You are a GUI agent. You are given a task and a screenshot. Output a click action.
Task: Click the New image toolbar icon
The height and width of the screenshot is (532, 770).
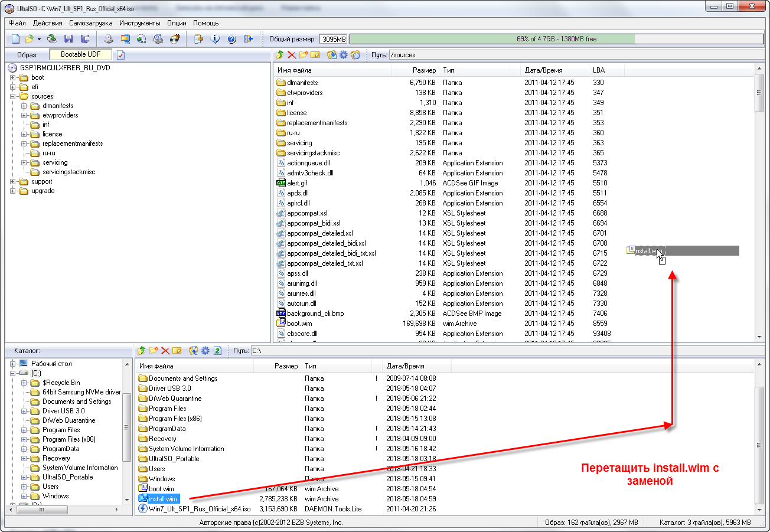click(x=15, y=39)
